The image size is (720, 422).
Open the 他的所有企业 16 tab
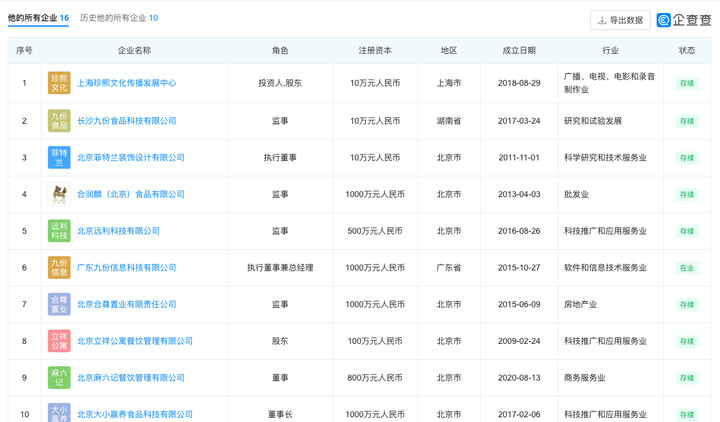click(38, 18)
